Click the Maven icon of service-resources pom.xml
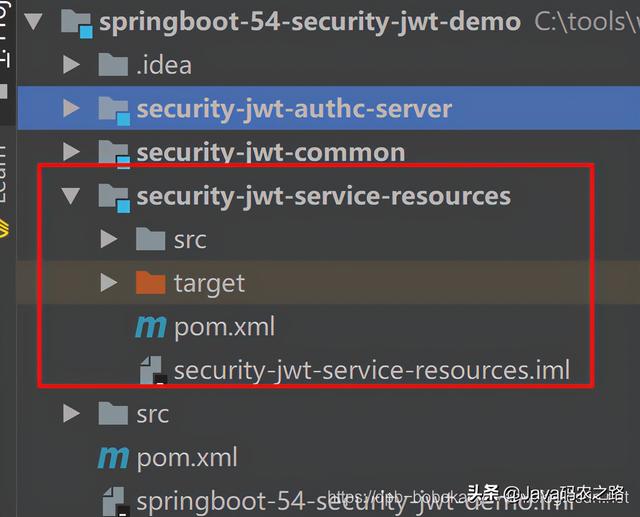 [151, 327]
